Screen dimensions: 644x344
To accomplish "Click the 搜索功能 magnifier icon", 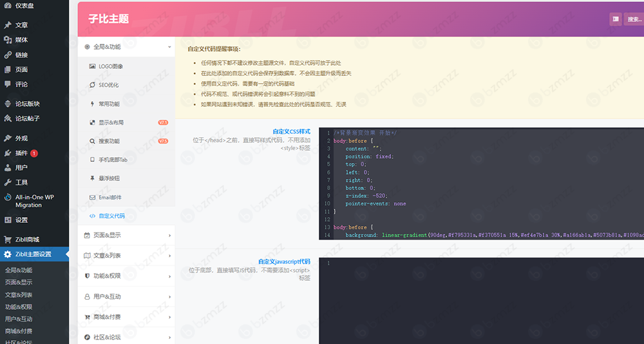I will coord(92,141).
